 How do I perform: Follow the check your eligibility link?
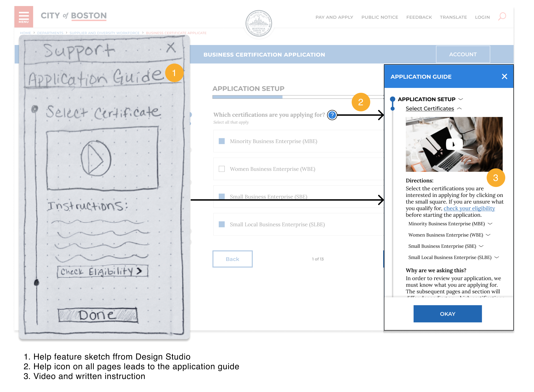point(469,208)
